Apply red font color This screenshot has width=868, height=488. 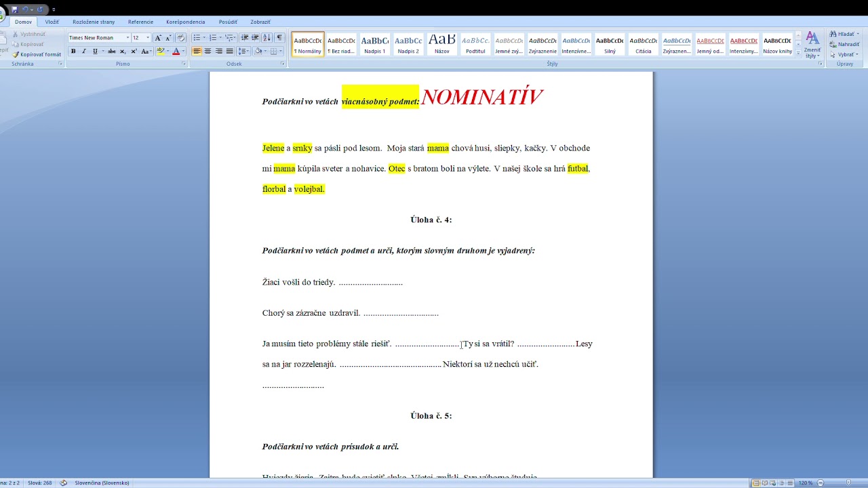coord(176,52)
